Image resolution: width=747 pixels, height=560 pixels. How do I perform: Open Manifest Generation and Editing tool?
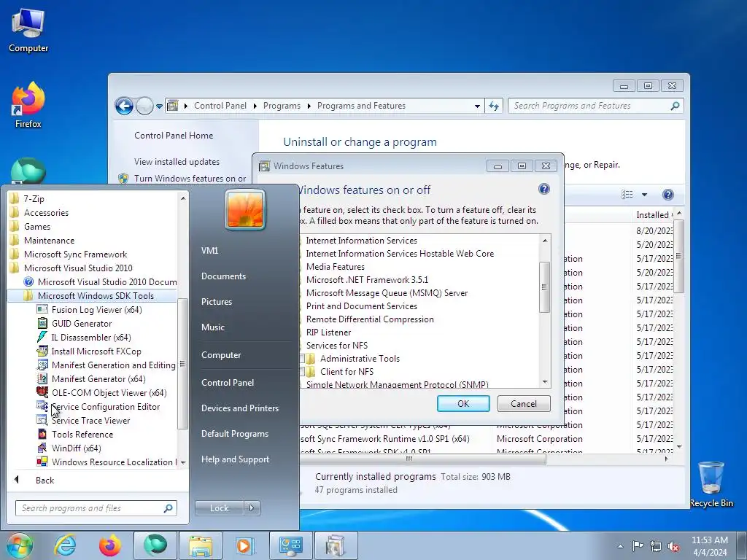(107, 365)
